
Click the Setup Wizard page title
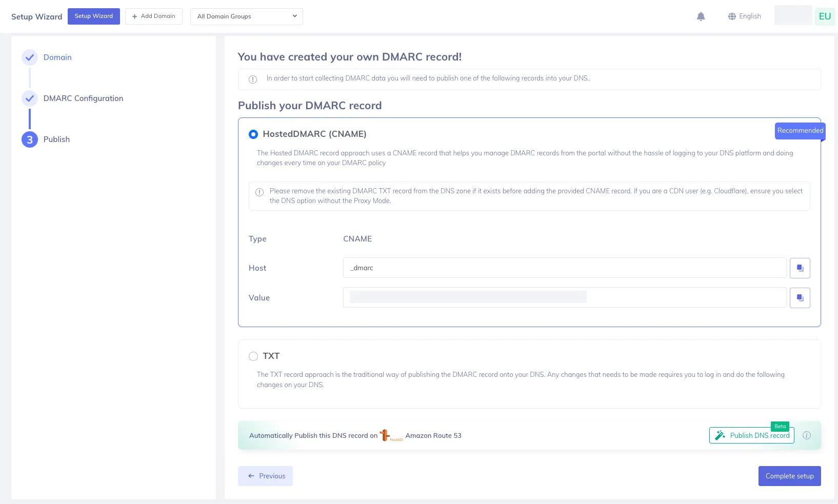click(37, 16)
